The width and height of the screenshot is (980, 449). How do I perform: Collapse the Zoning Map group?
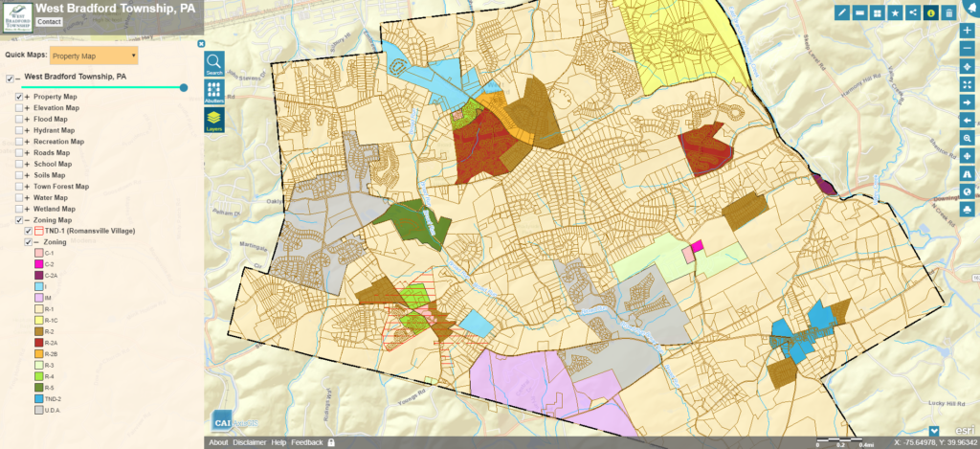pyautogui.click(x=28, y=221)
